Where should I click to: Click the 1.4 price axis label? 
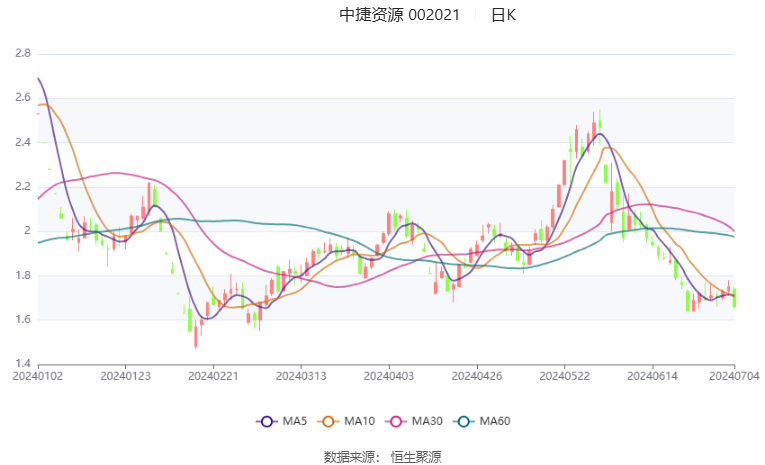[22, 364]
